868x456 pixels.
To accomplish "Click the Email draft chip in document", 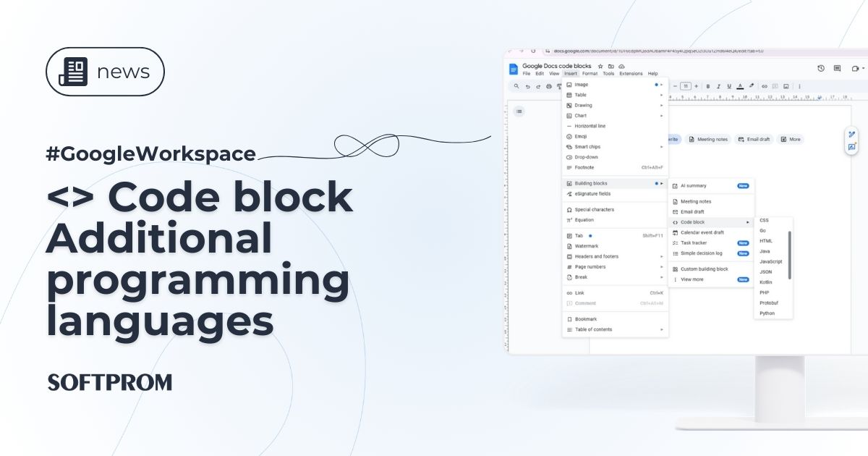I will [754, 139].
